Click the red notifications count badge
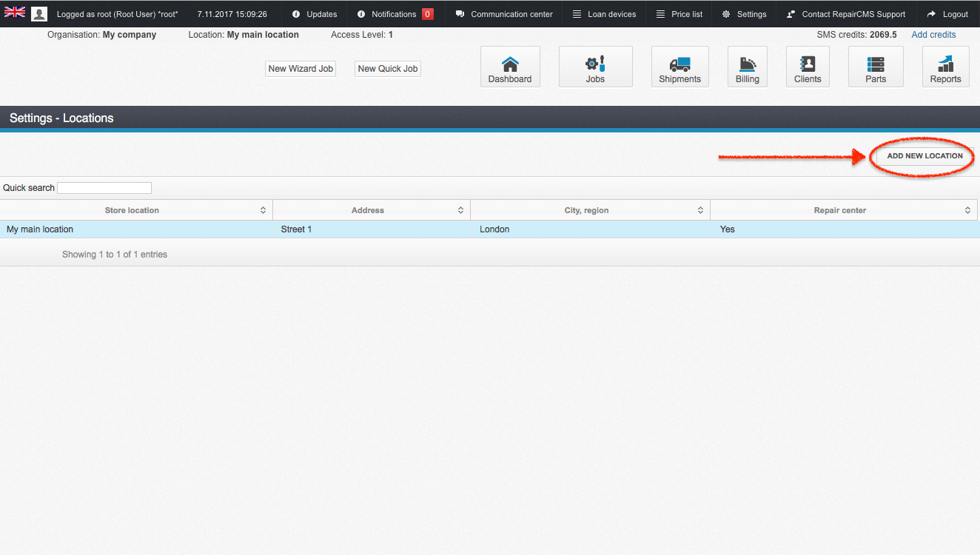The height and width of the screenshot is (555, 980). [427, 14]
